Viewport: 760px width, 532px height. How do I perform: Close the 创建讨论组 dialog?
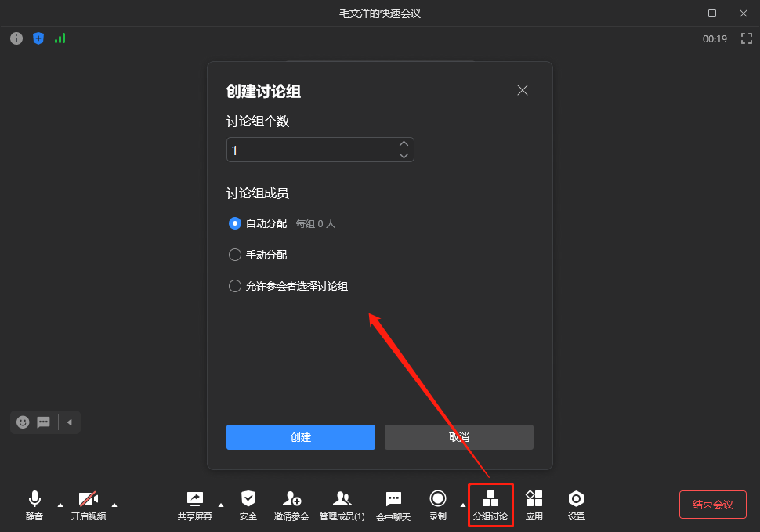[x=523, y=90]
